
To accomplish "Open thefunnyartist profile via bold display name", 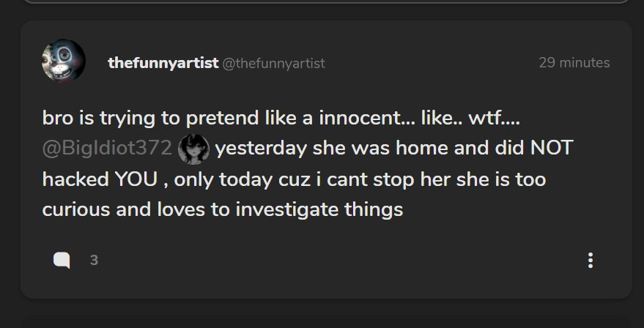I will click(163, 63).
